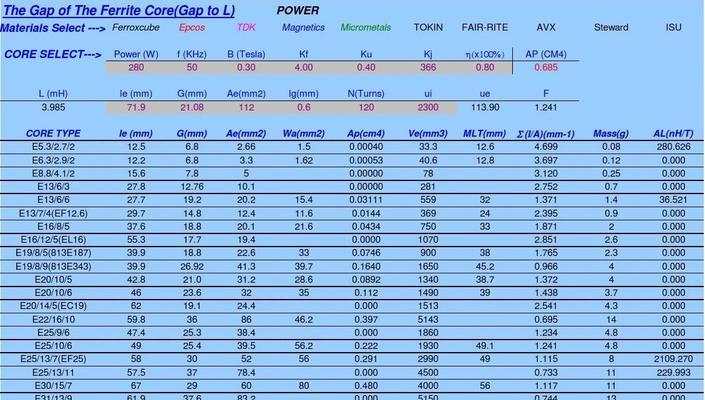Select core type E19/8/9(813E343)
705x400 pixels.
click(x=53, y=267)
